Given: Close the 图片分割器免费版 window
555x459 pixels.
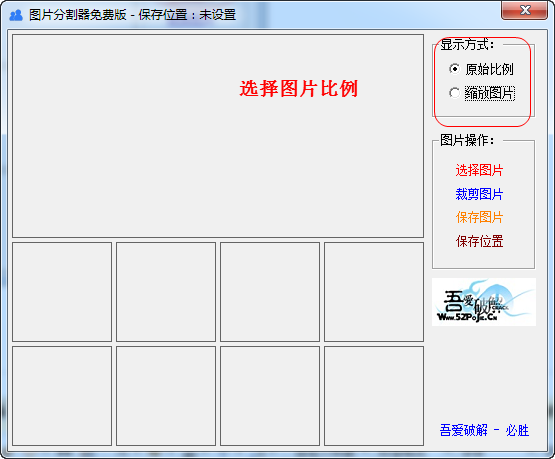Looking at the screenshot, I should pyautogui.click(x=525, y=10).
